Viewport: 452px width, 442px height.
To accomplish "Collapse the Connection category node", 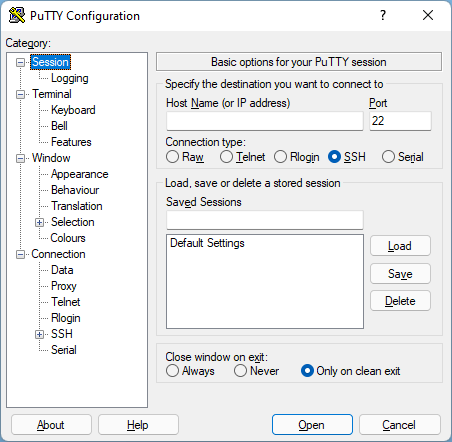I will (21, 254).
